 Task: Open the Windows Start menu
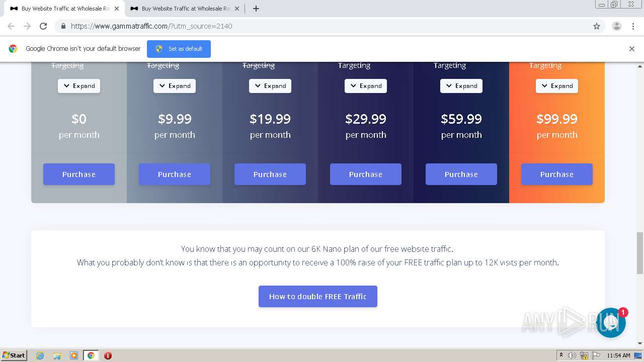14,355
